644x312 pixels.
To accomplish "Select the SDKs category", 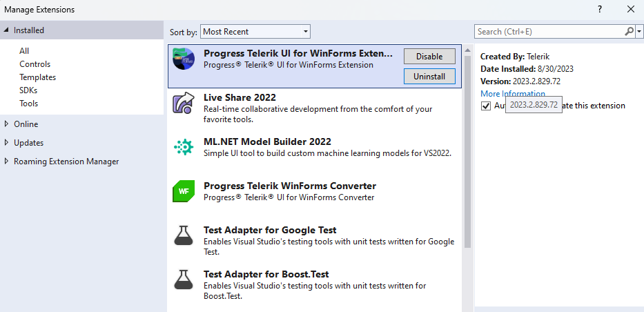I will pyautogui.click(x=28, y=90).
